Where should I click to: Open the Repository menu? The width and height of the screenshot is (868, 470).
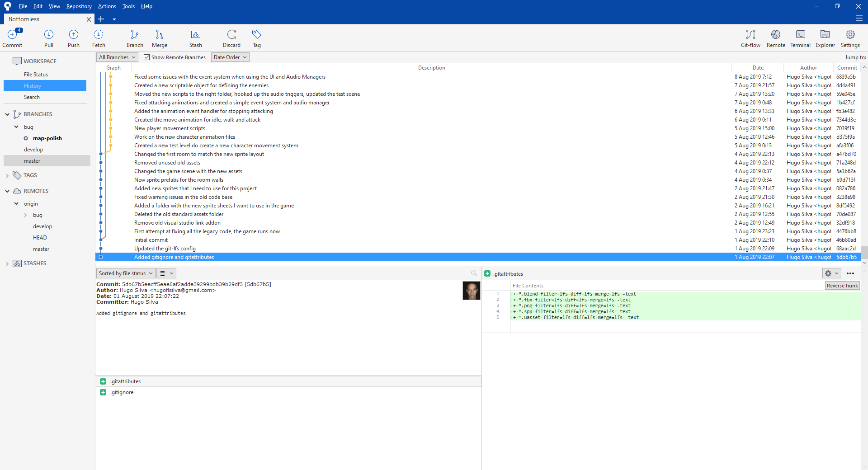click(x=79, y=6)
